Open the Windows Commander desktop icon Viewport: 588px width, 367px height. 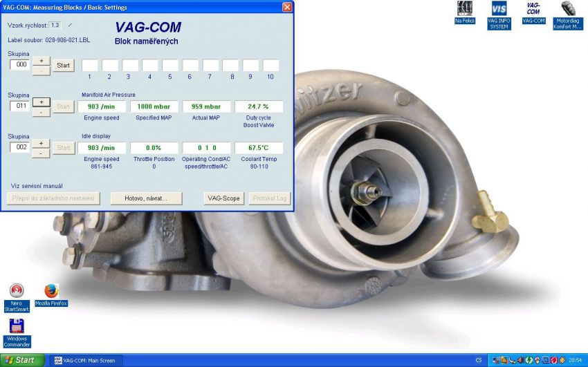coord(17,333)
